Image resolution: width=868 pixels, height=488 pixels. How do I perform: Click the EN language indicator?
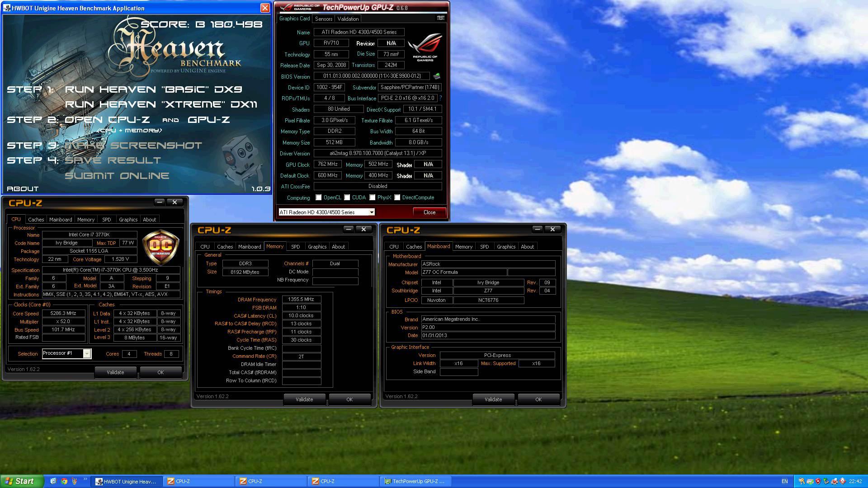784,481
